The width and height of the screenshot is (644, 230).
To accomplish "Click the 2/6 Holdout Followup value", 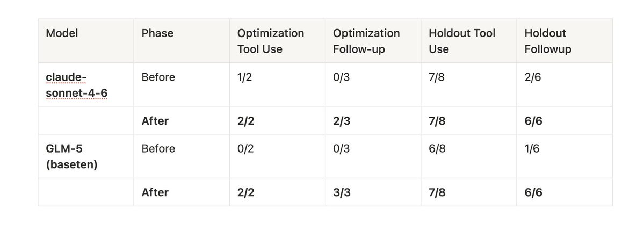I will [x=533, y=77].
